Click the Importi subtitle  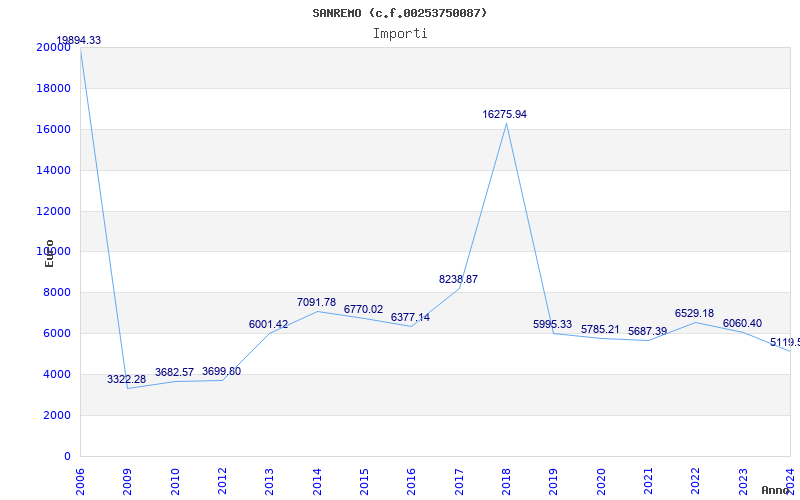pyautogui.click(x=400, y=34)
